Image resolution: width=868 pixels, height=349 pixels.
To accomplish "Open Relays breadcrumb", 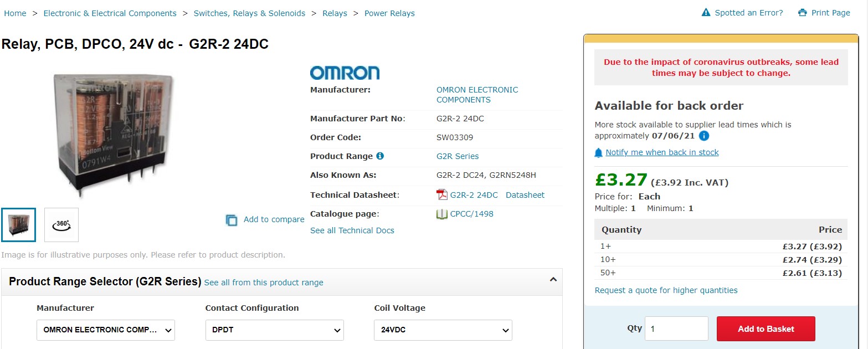I will (335, 13).
